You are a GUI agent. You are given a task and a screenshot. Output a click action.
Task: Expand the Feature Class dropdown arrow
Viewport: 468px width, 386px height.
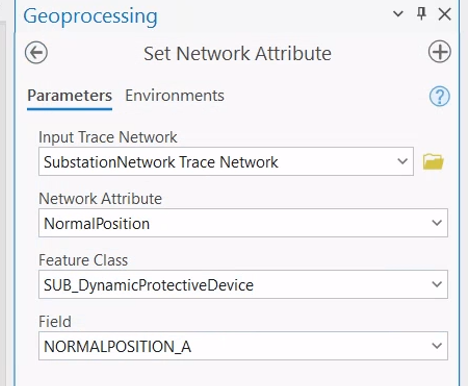click(437, 284)
